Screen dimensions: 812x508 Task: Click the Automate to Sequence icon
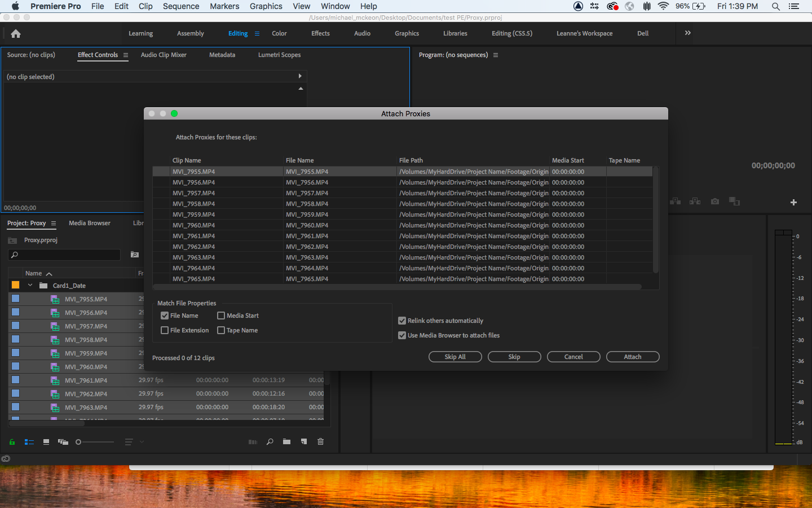pos(253,442)
